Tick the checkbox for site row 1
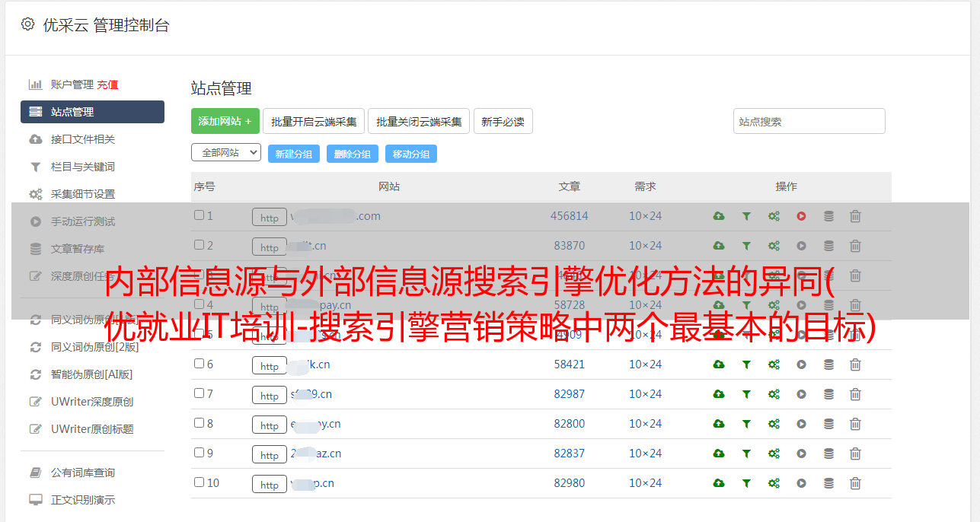 click(199, 215)
